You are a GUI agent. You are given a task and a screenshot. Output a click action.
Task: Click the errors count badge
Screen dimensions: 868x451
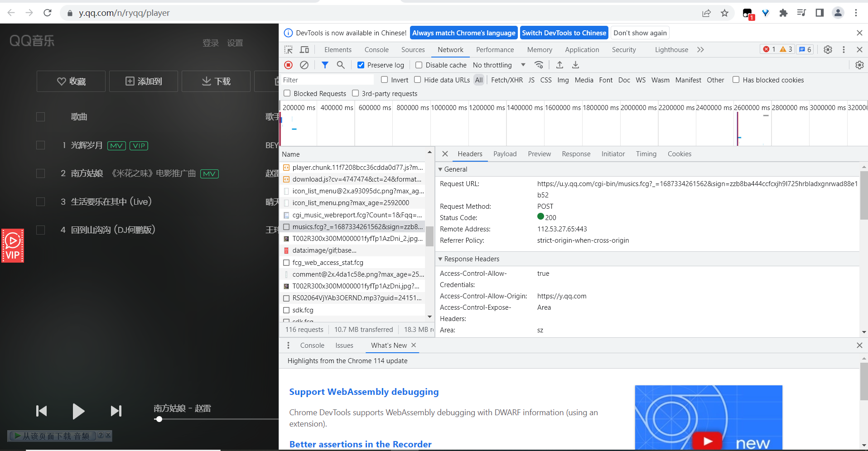(x=769, y=49)
